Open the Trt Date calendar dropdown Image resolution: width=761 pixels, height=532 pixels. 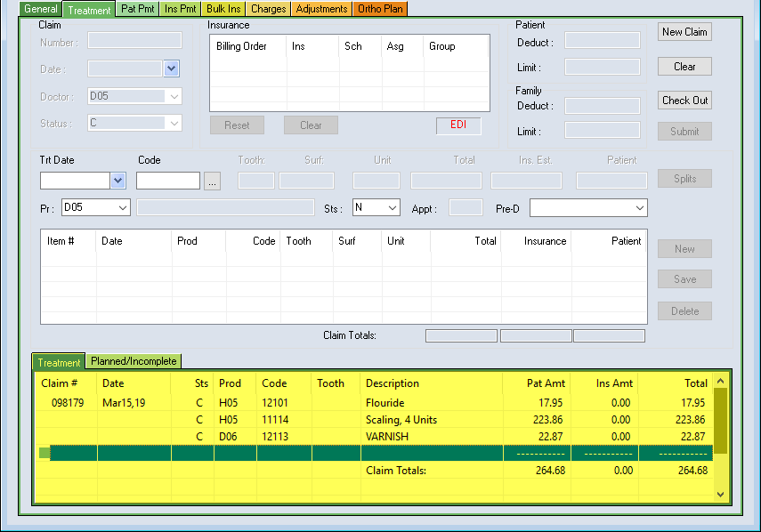click(118, 181)
